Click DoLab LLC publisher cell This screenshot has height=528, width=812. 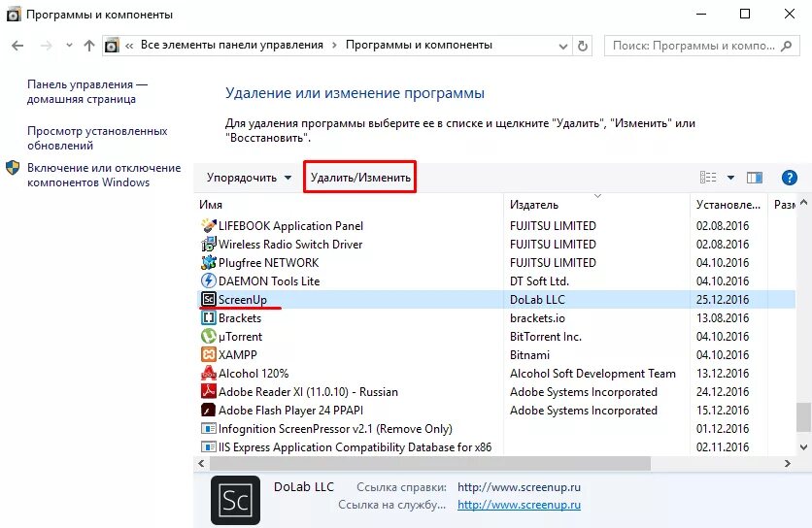(x=537, y=300)
